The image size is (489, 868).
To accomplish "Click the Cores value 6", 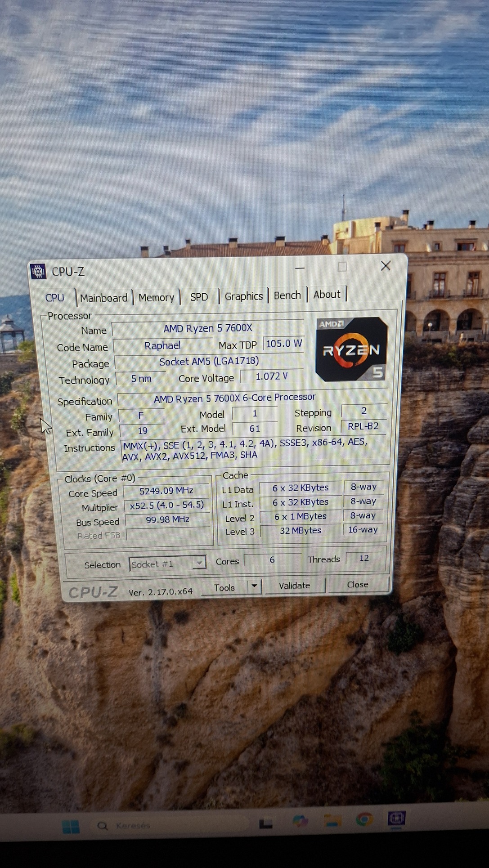I will pos(272,559).
